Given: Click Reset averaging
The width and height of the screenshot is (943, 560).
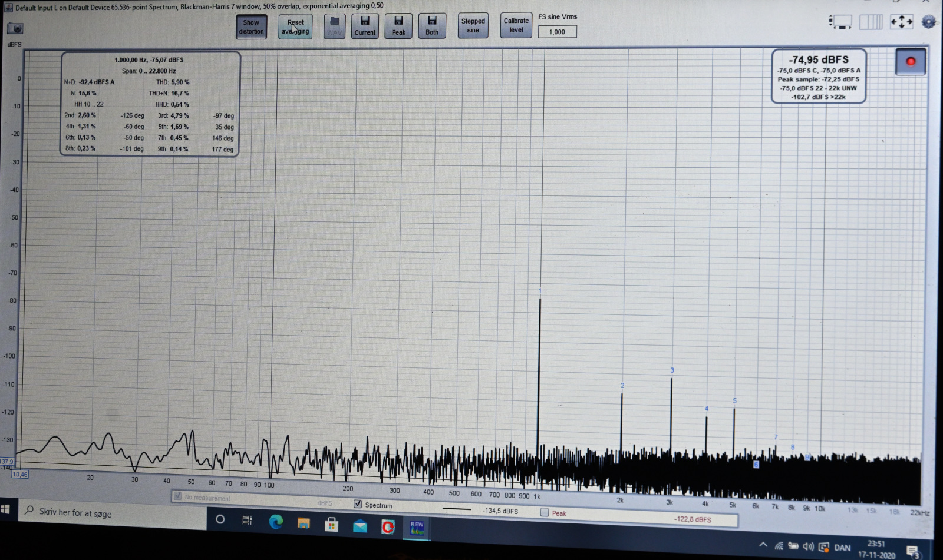Looking at the screenshot, I should (295, 27).
